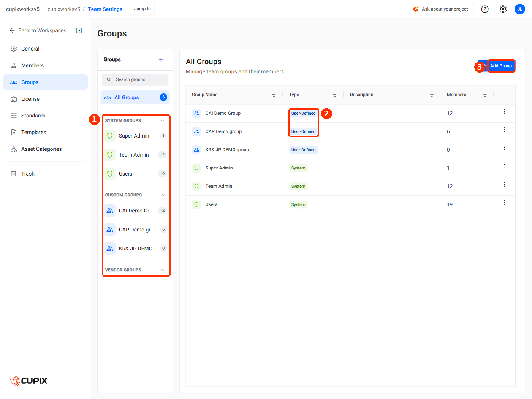This screenshot has width=532, height=399.
Task: Select CAI Demo Gr... in Custom Groups
Action: pos(135,211)
